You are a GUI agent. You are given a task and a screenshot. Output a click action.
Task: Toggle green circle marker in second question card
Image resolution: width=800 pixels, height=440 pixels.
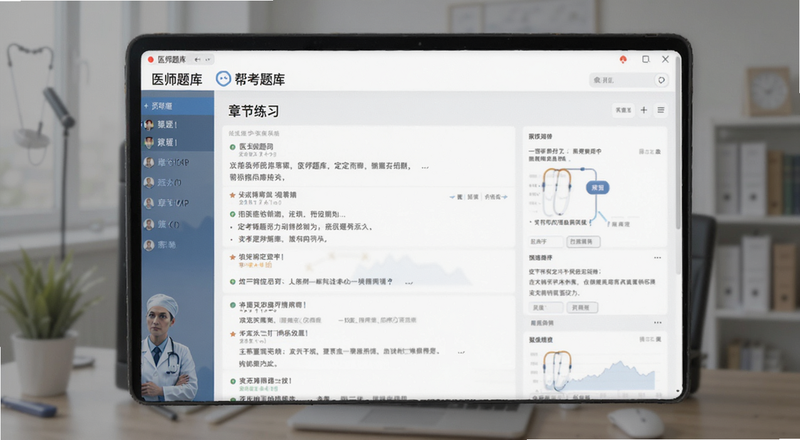tap(233, 214)
